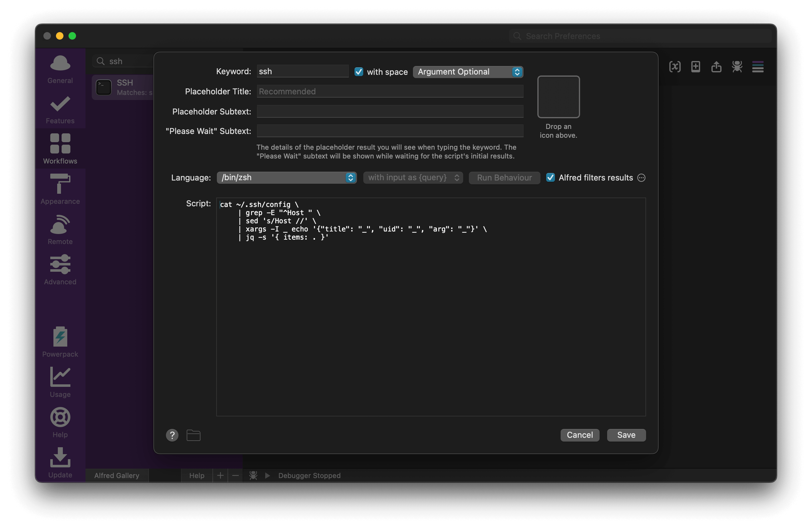
Task: Open the Advanced section
Action: point(60,270)
